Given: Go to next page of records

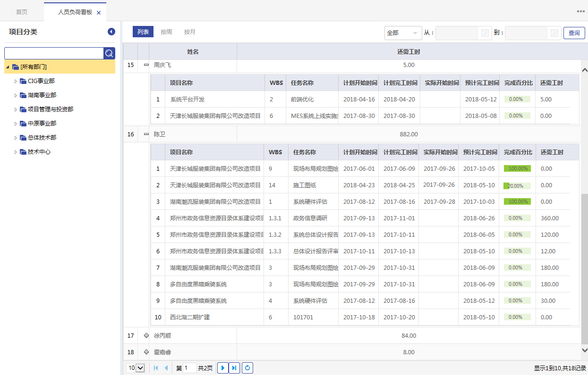Looking at the screenshot, I should 222,368.
